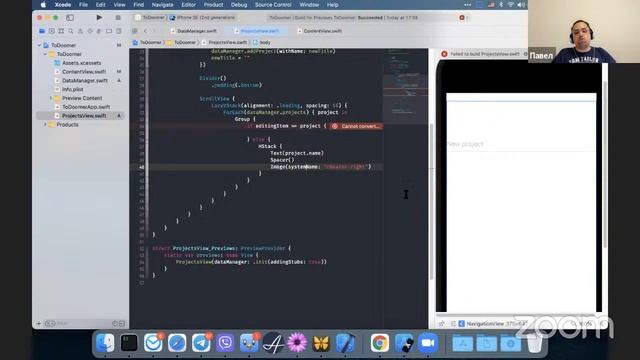The image size is (640, 360).
Task: Click the navigator Filter field
Action: click(78, 324)
